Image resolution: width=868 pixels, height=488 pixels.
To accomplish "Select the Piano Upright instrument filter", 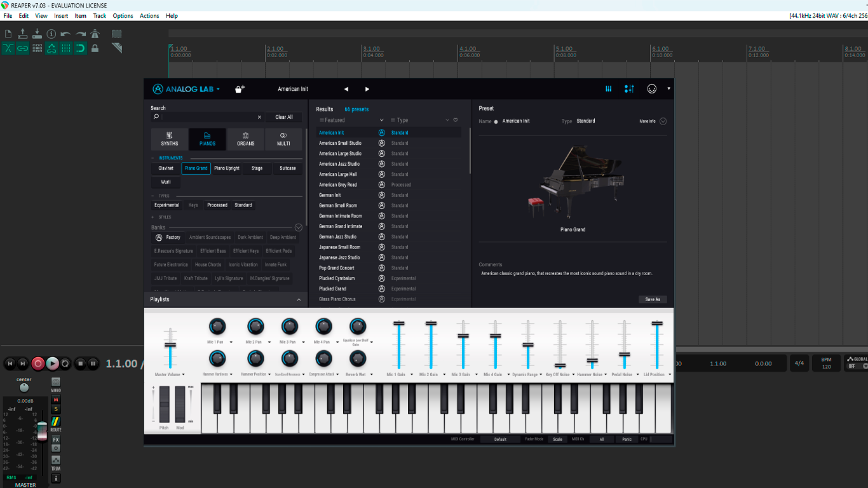I will point(227,168).
